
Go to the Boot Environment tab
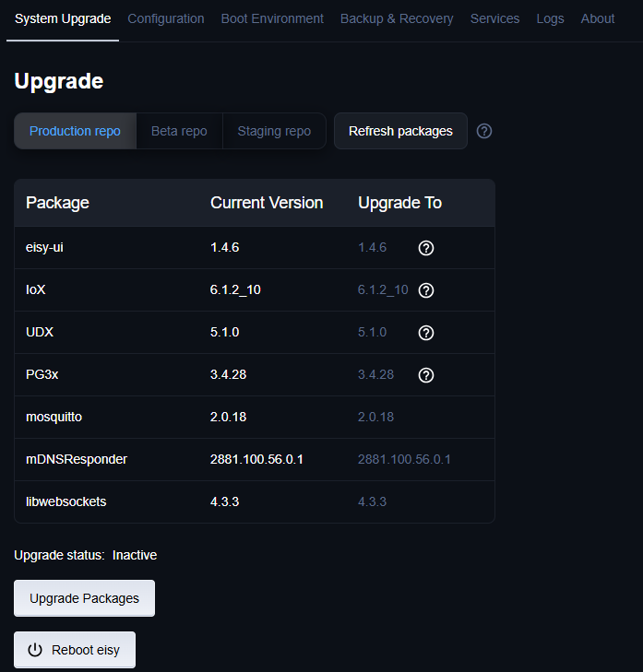click(x=272, y=18)
